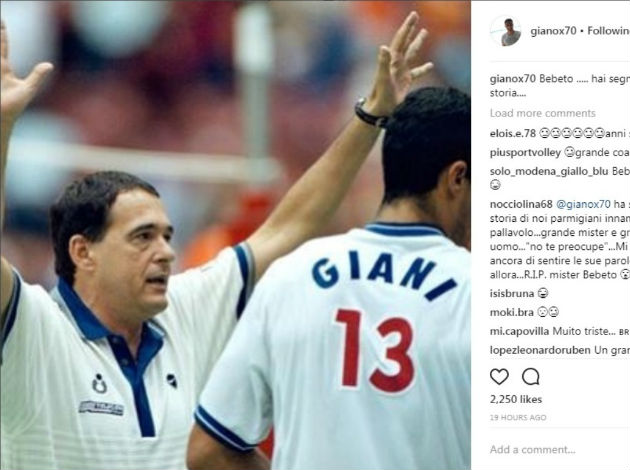Open comments via speech bubble icon
The width and height of the screenshot is (630, 470).
click(x=530, y=377)
